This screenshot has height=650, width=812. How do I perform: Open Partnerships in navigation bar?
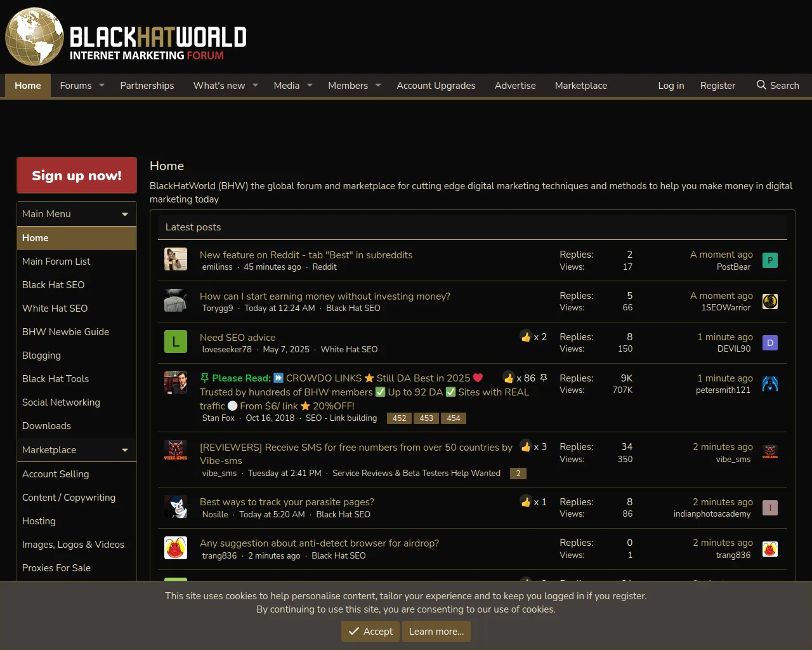[x=147, y=85]
